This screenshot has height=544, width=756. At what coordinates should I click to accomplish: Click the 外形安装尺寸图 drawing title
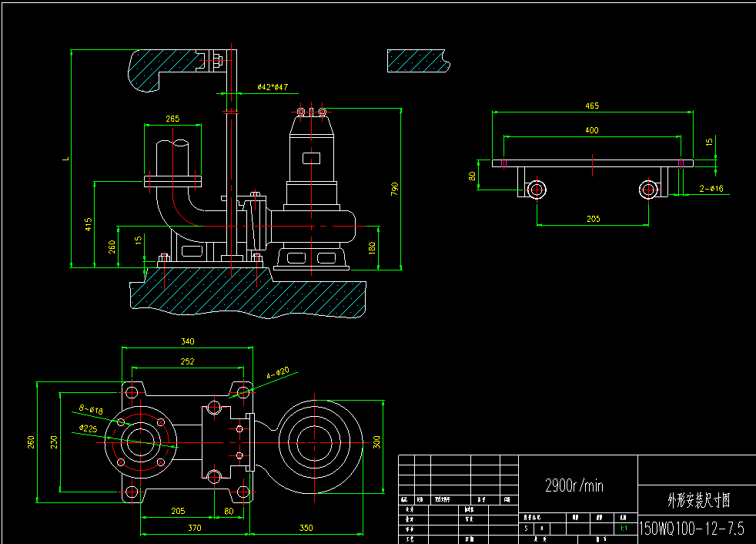click(697, 501)
